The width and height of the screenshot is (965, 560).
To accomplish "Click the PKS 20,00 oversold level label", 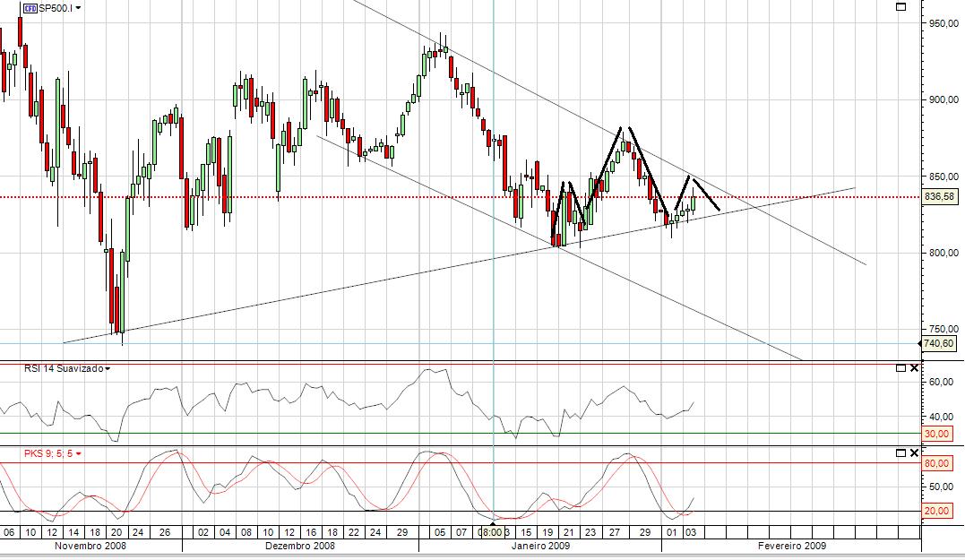I will coord(937,511).
